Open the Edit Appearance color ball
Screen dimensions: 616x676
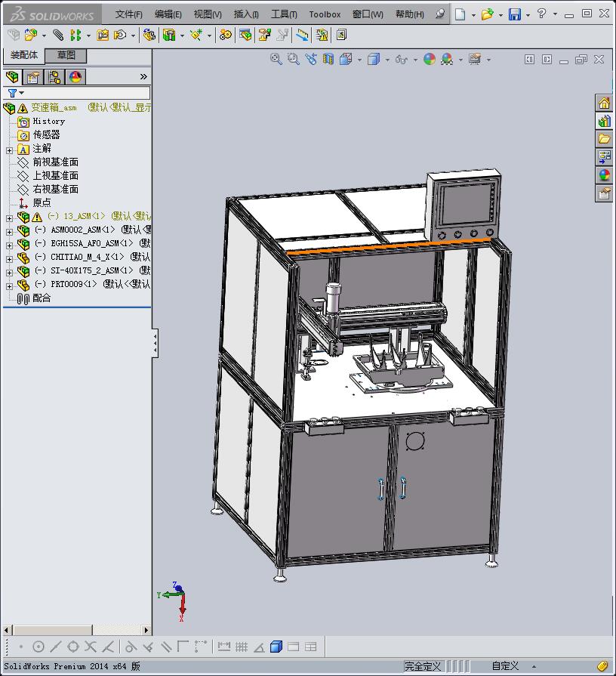429,59
